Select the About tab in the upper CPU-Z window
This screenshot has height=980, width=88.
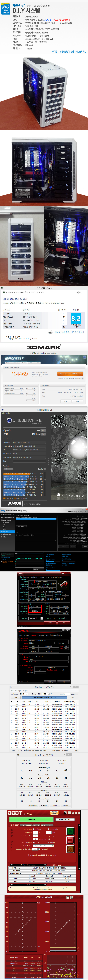click(60, 577)
